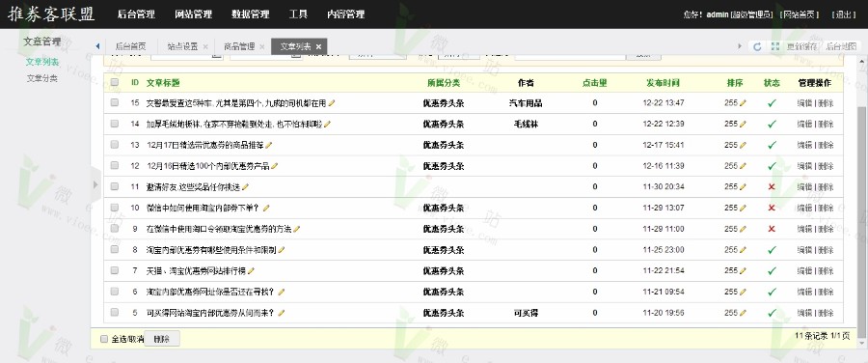This screenshot has height=363, width=868.
Task: Open the 工具 top menu
Action: [x=298, y=14]
